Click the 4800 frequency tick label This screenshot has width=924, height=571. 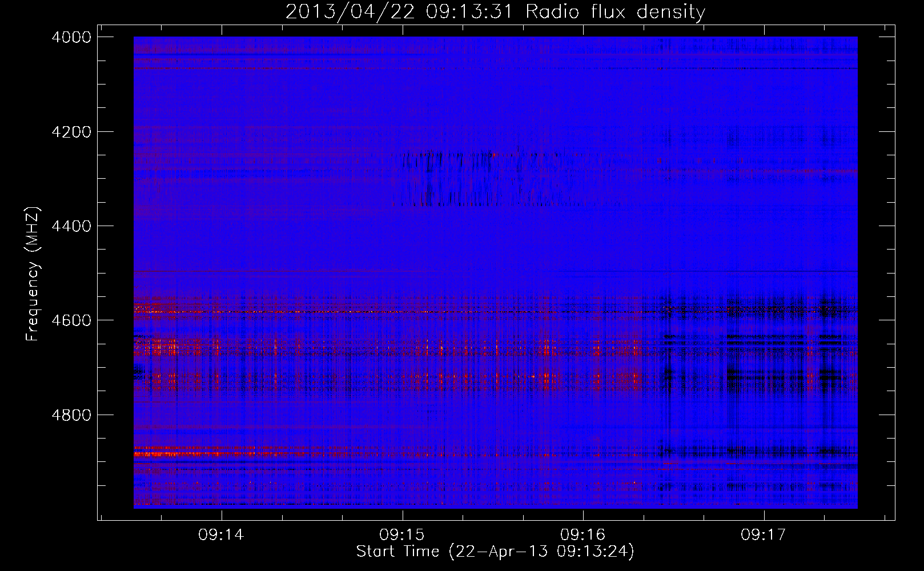[71, 415]
